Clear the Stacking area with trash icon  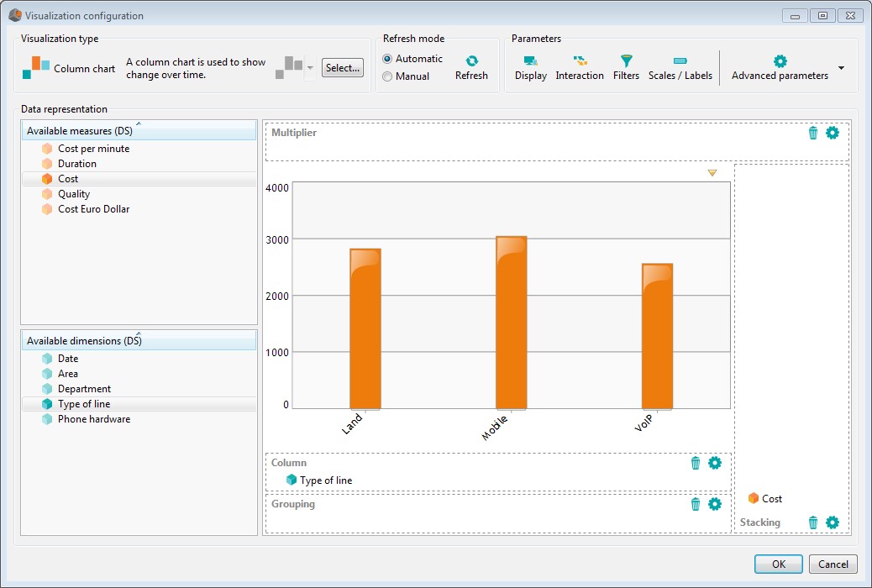point(813,522)
